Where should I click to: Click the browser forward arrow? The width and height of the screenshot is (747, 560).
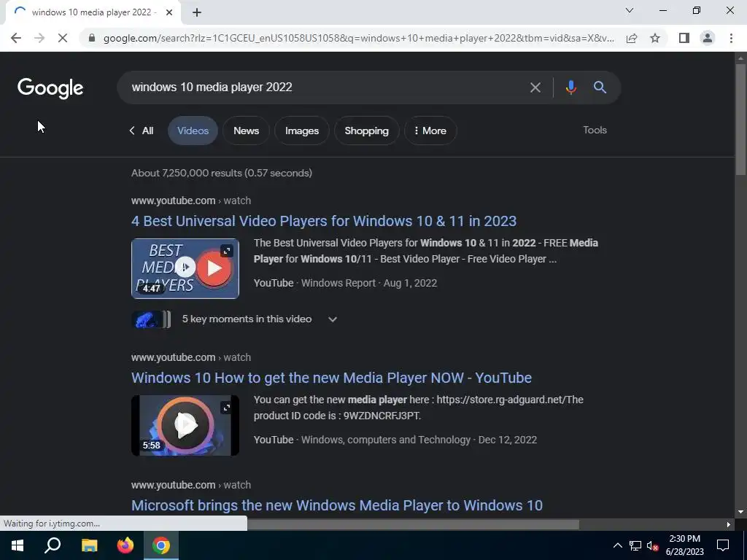(39, 38)
